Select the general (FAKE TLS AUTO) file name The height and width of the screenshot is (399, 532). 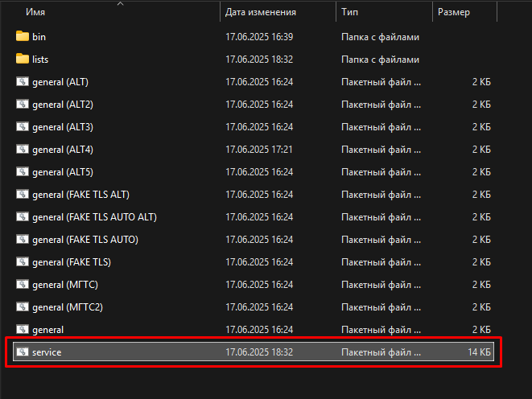tap(85, 240)
